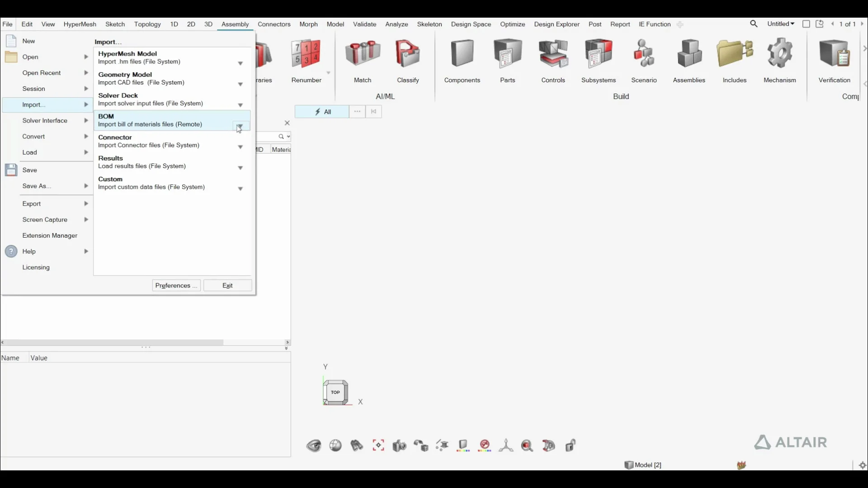Toggle the unlock padlock icon
The image size is (868, 488).
(570, 446)
